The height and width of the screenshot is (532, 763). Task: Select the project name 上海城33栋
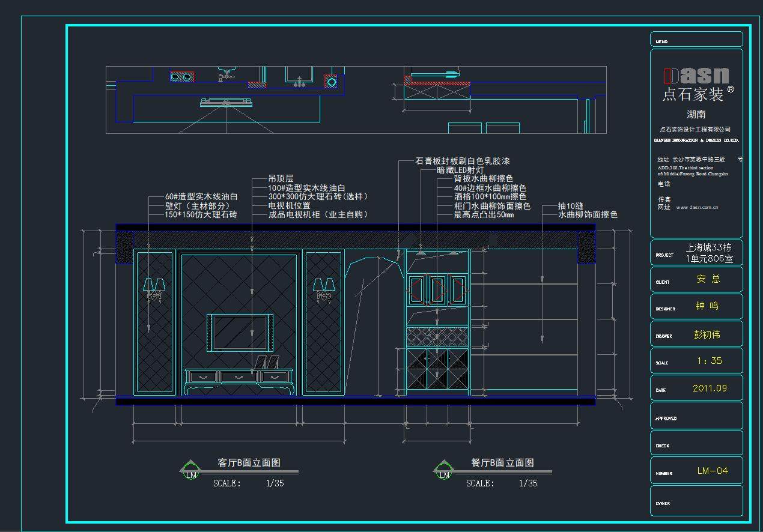709,248
